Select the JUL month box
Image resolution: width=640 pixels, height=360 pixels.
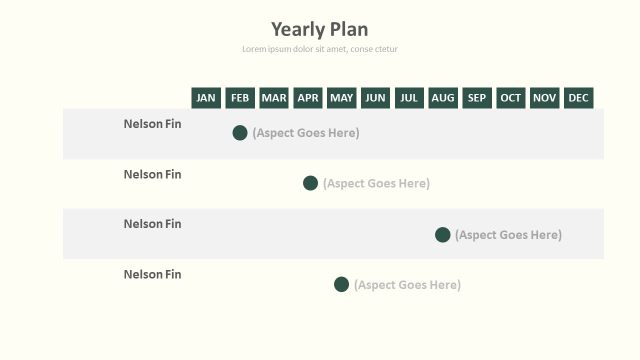click(x=409, y=98)
